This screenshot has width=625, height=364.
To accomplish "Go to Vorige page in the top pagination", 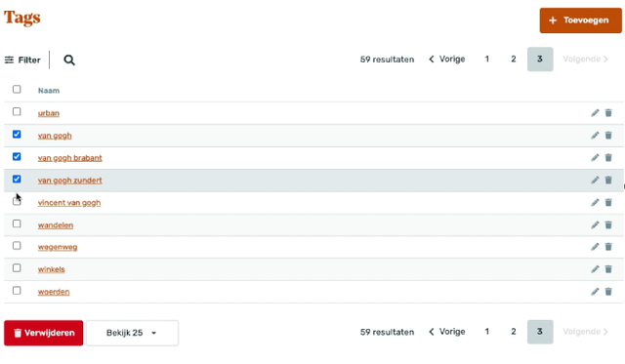I will [447, 59].
